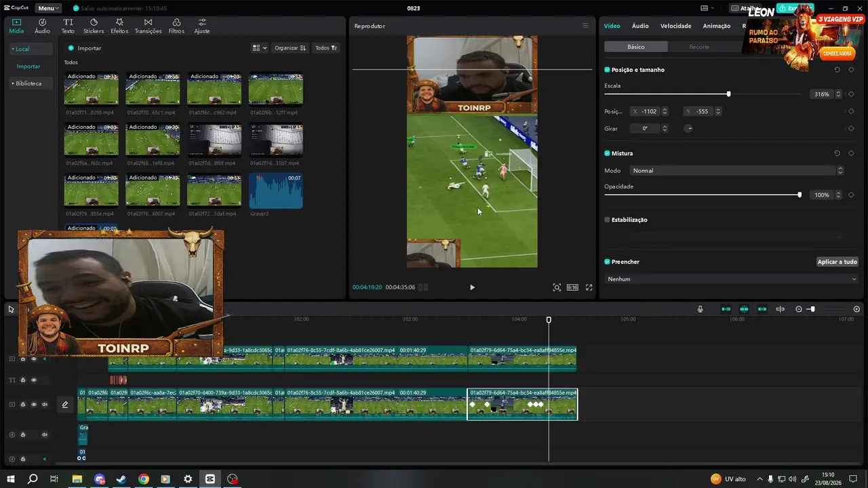
Task: Click the timeline zoom out magnifier
Action: 799,309
